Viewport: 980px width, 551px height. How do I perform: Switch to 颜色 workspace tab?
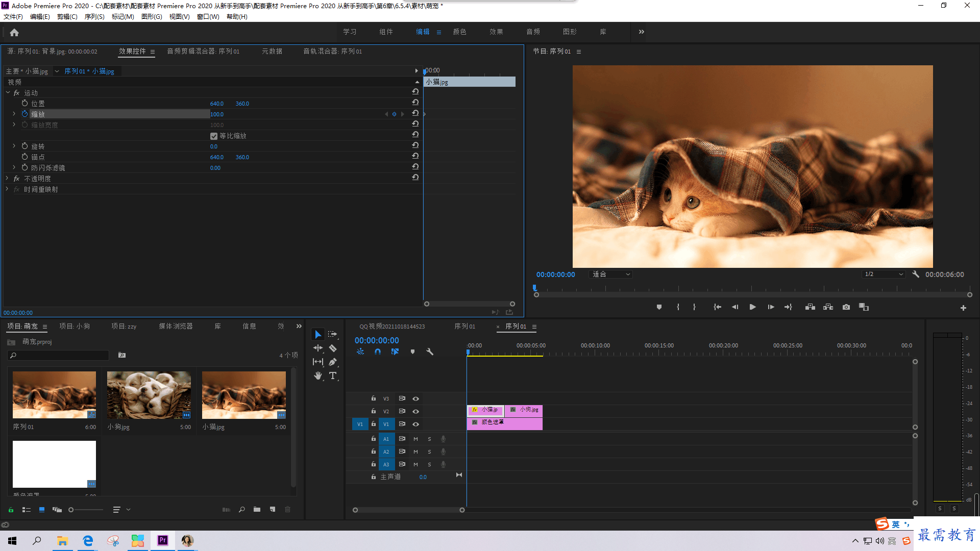coord(460,32)
